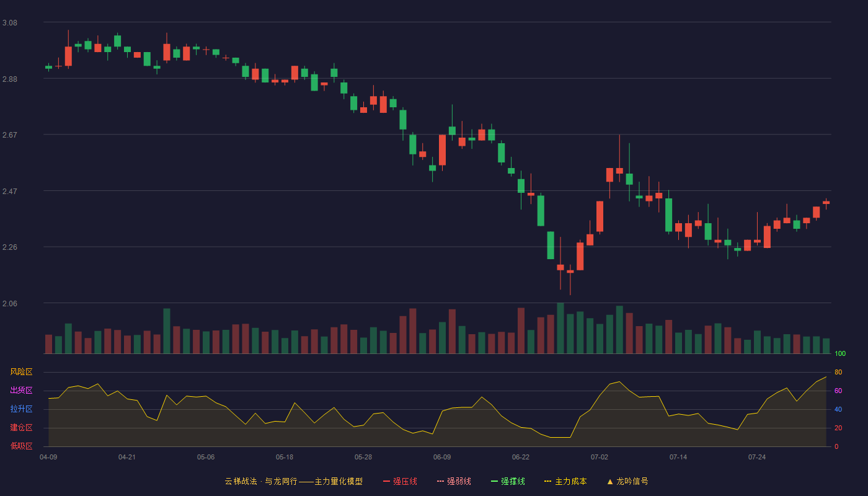Click the 07-14 date label
Image resolution: width=868 pixels, height=496 pixels.
tap(678, 457)
